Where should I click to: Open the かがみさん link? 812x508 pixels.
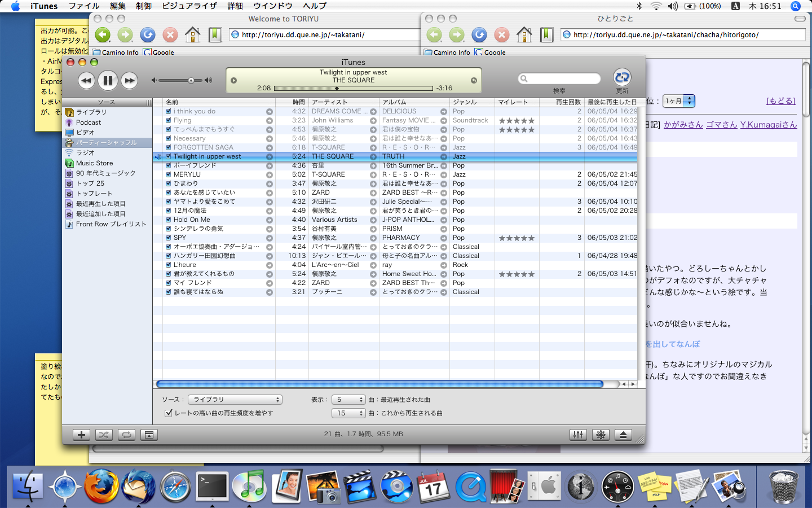coord(683,125)
